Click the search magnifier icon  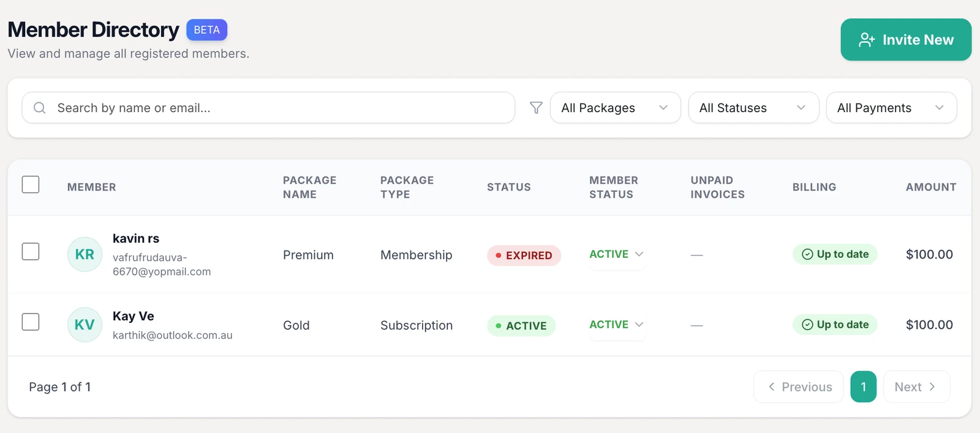click(x=40, y=108)
